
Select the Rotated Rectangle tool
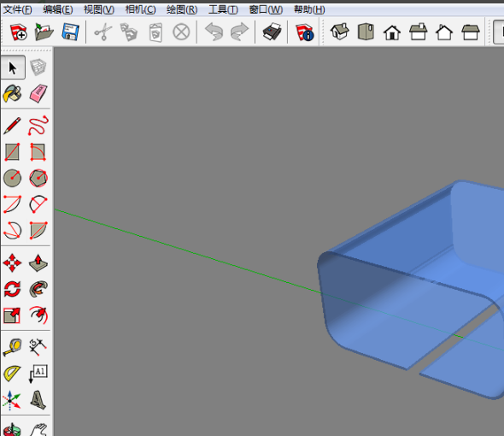point(38,152)
